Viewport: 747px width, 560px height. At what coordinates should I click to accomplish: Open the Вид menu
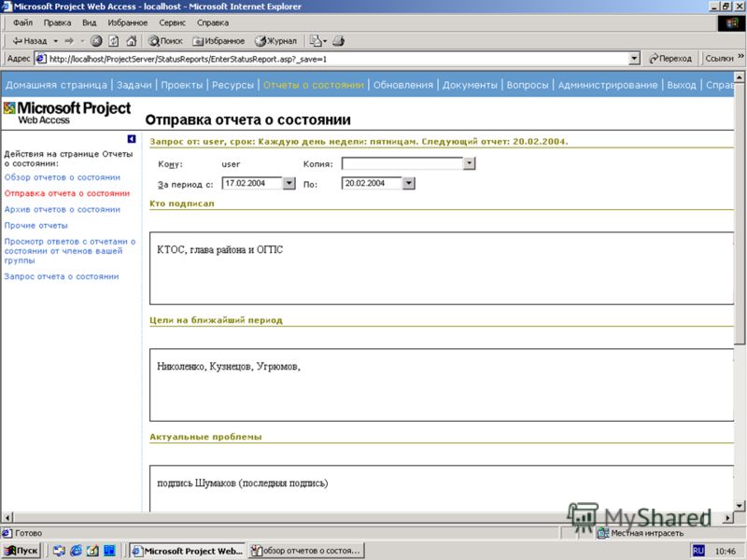pyautogui.click(x=89, y=22)
